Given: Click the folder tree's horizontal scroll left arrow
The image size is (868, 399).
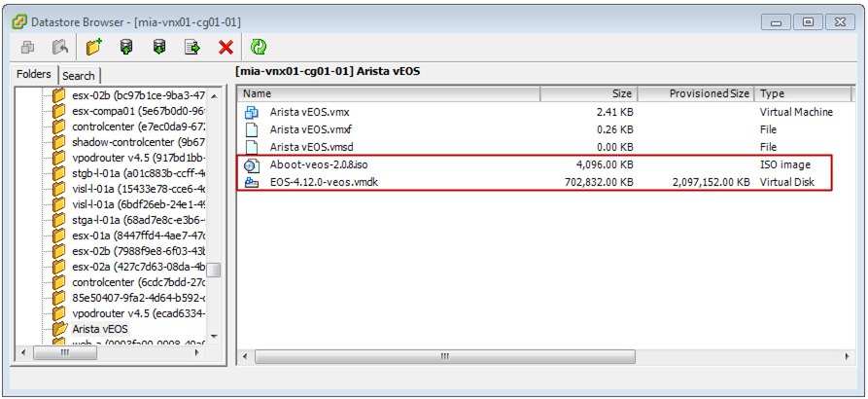Looking at the screenshot, I should pos(24,353).
